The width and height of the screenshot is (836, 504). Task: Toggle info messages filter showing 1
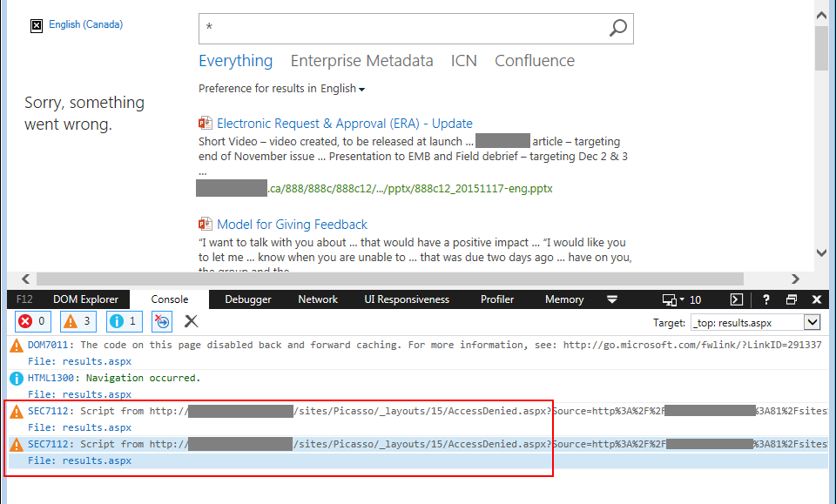[x=124, y=321]
